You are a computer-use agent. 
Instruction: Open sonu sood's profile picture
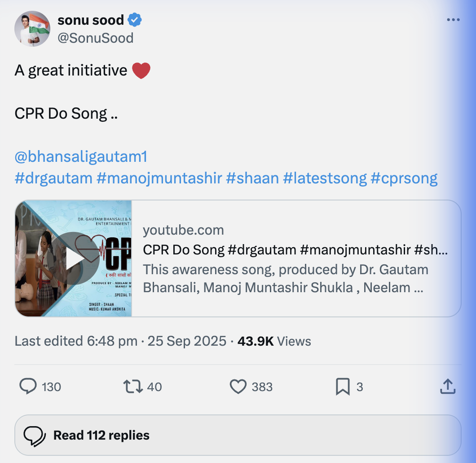pyautogui.click(x=32, y=29)
